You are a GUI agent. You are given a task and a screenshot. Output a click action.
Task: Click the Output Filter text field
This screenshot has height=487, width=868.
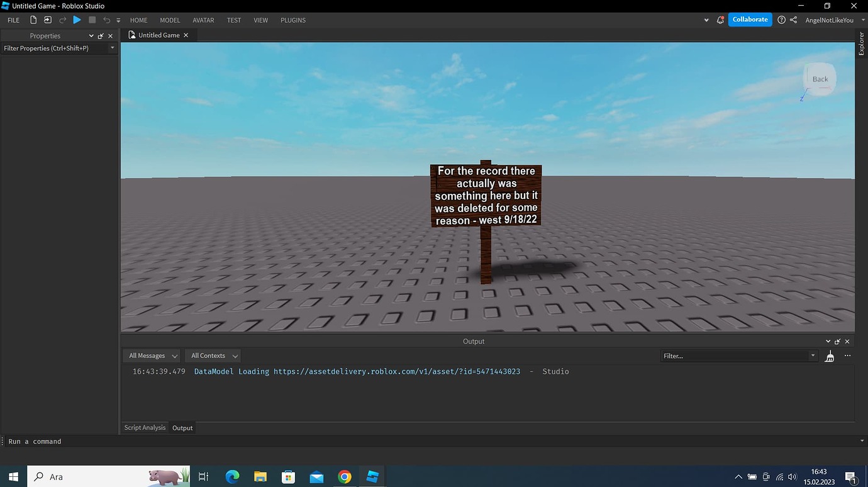(x=739, y=355)
